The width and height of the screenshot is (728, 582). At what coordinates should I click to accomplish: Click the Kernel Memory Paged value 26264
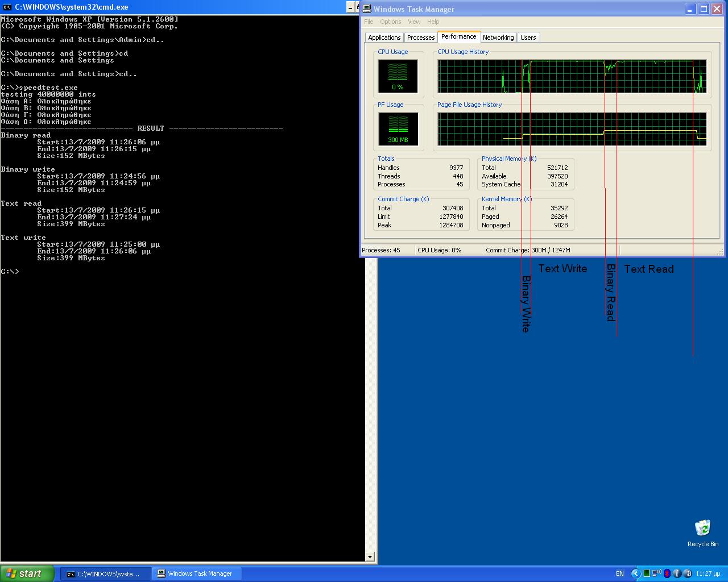pos(559,217)
